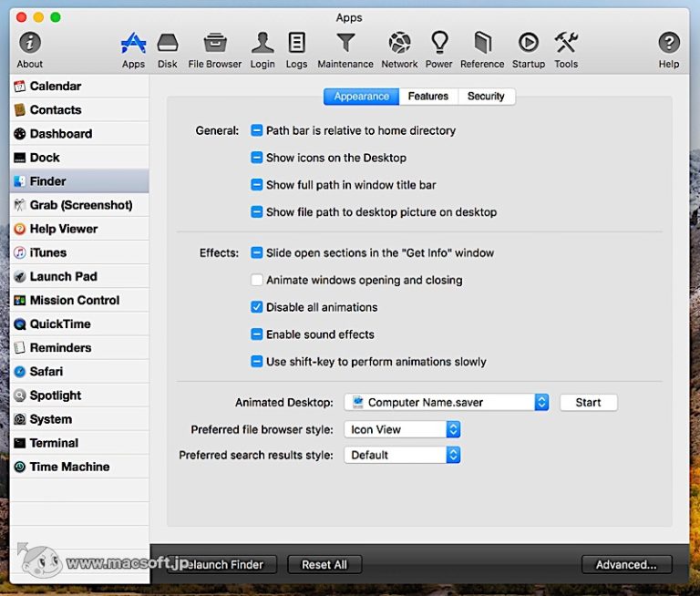Uncheck Disable all animations
The image size is (700, 596).
click(257, 307)
